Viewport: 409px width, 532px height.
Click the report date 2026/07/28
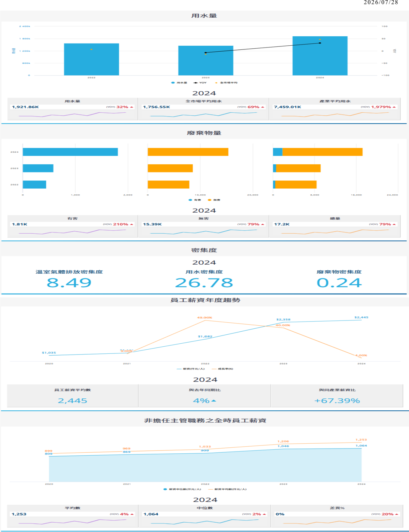pyautogui.click(x=381, y=2)
